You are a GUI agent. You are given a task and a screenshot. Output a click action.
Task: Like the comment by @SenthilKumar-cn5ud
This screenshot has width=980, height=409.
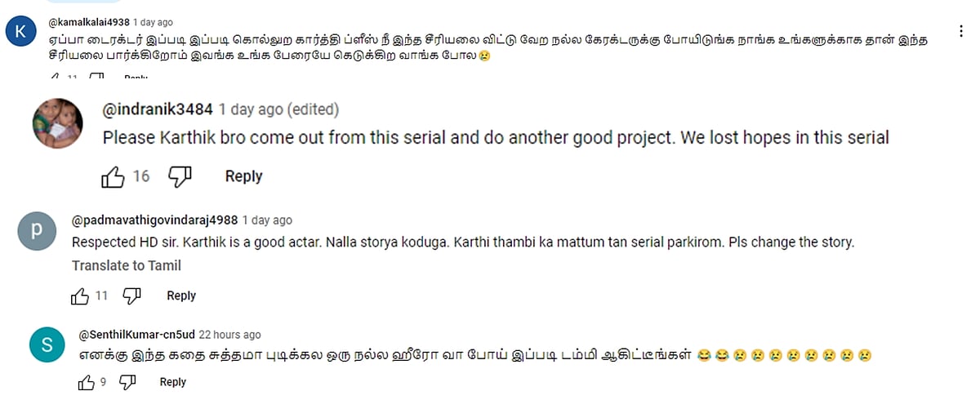pos(86,382)
